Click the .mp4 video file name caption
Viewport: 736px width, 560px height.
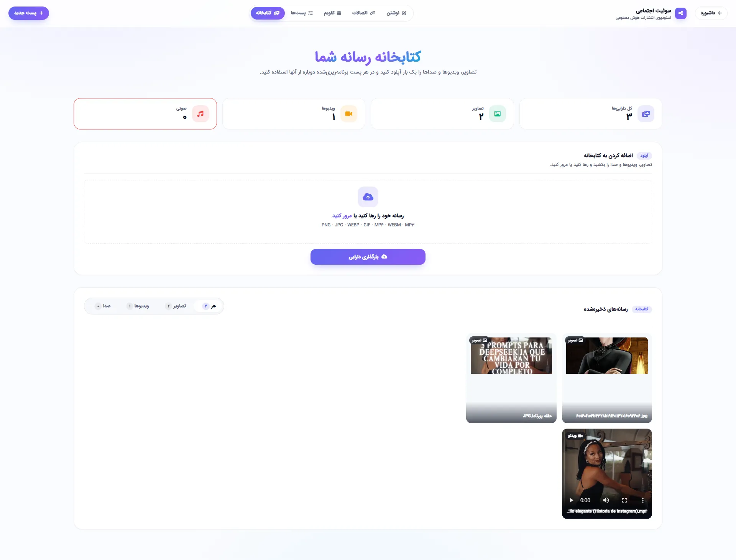pyautogui.click(x=607, y=511)
